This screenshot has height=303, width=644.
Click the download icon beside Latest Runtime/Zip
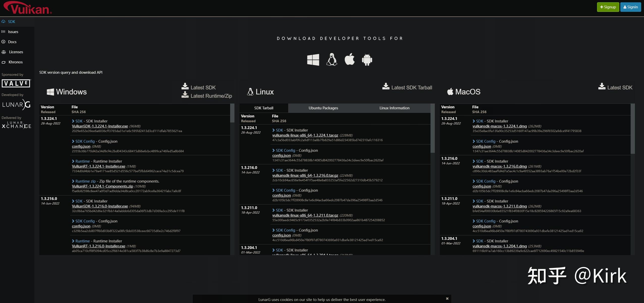coord(185,95)
